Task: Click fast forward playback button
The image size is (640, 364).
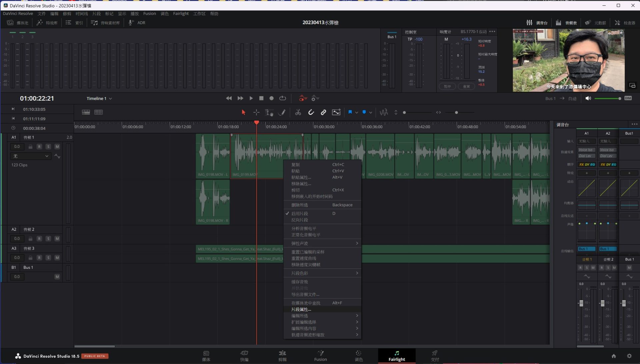Action: (x=240, y=98)
